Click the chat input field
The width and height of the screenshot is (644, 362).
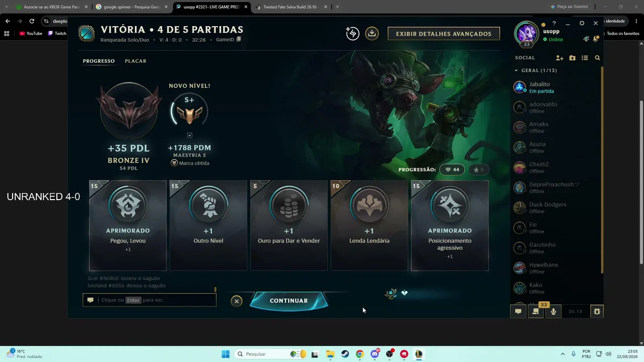point(149,300)
